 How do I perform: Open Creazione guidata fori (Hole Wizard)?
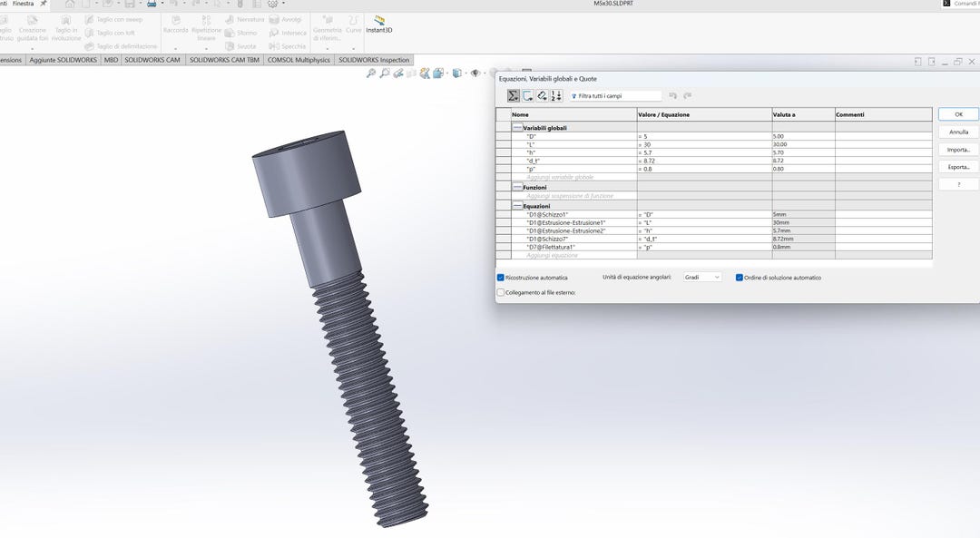point(31,30)
